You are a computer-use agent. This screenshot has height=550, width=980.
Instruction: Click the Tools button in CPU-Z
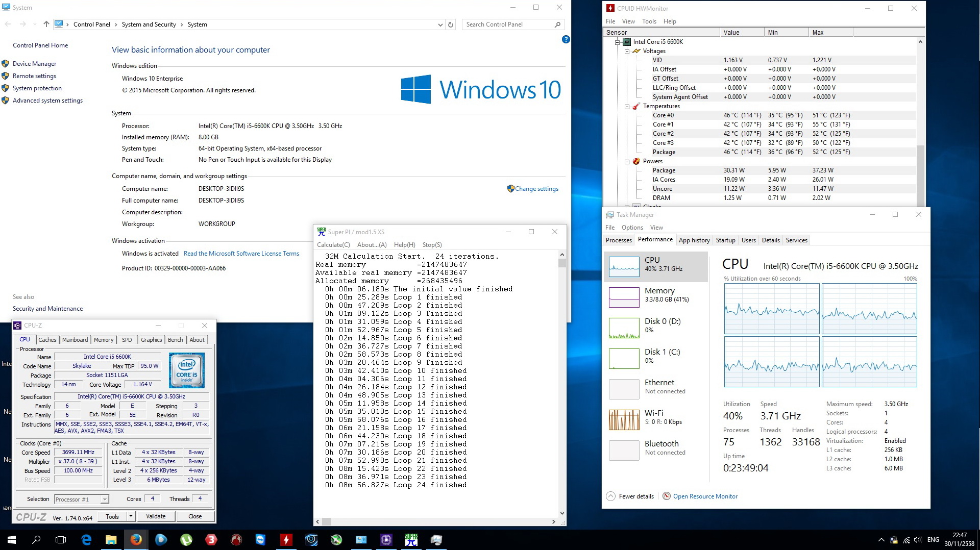click(112, 516)
